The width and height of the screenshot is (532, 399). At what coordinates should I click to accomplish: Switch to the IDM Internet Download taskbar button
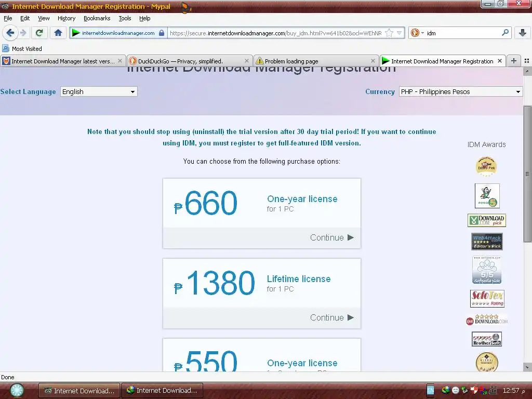[x=162, y=391]
